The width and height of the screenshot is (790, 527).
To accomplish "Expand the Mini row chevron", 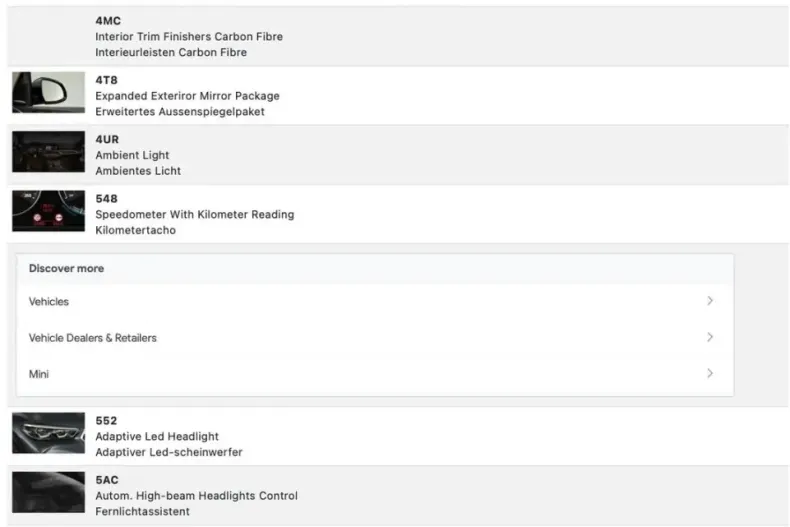I will click(710, 373).
